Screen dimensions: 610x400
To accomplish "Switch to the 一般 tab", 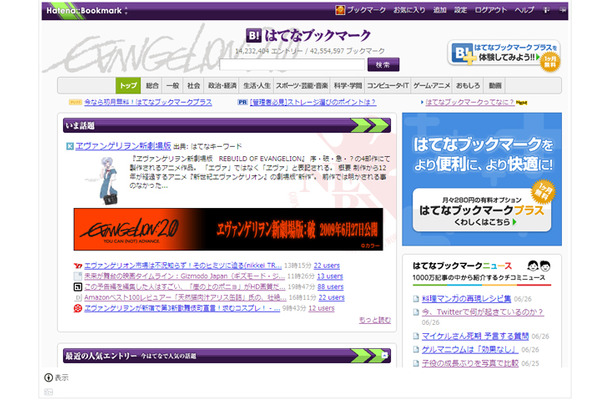I will click(172, 86).
